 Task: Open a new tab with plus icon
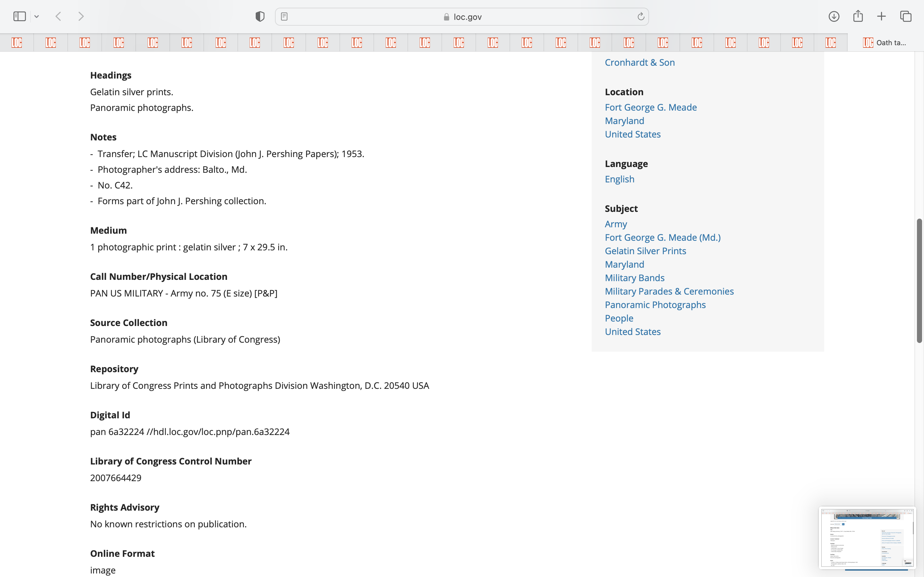(881, 16)
